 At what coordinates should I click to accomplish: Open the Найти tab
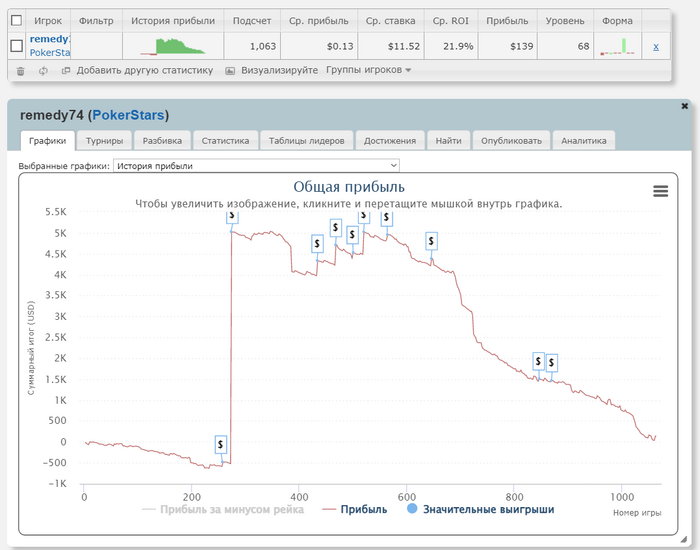point(449,141)
